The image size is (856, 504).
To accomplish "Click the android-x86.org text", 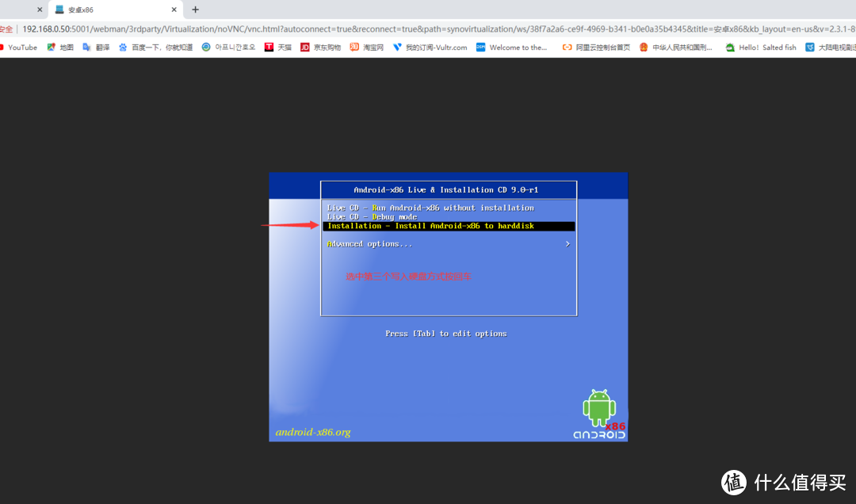I will pos(313,432).
